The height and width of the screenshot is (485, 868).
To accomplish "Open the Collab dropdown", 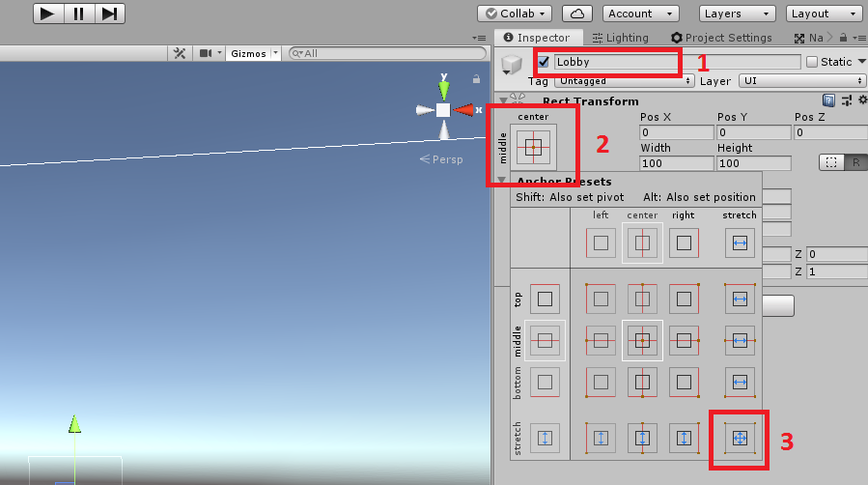I will pyautogui.click(x=515, y=14).
